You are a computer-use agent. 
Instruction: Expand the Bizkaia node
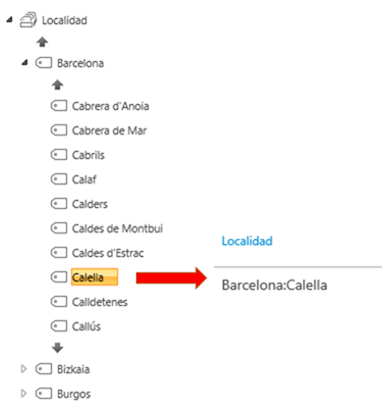pyautogui.click(x=23, y=369)
